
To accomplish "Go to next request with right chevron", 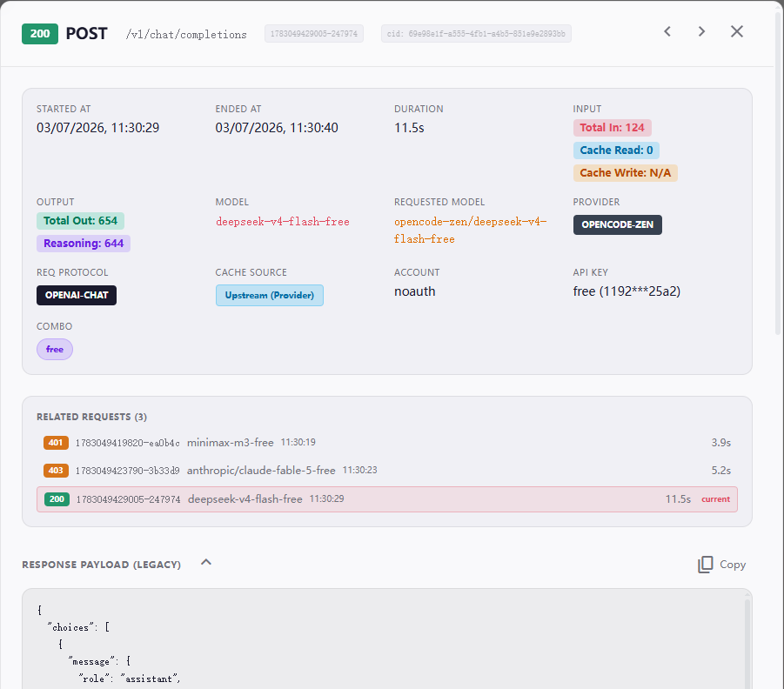I will [701, 32].
